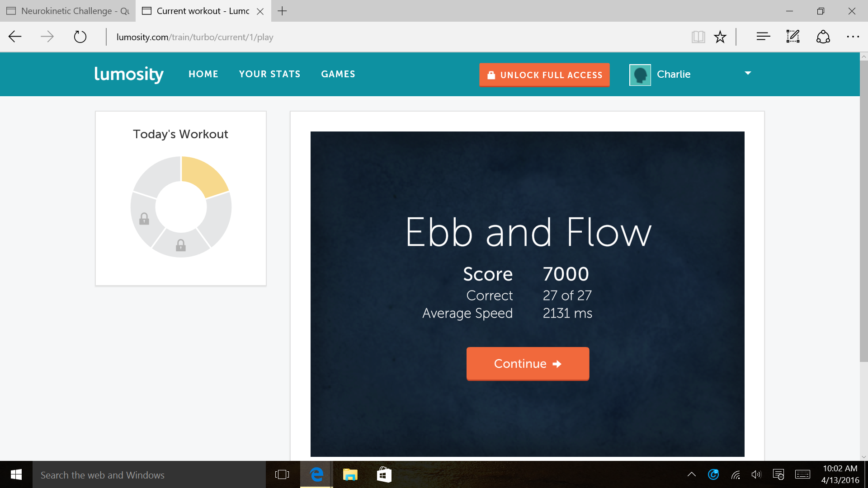Switch to Neurokinetic Challenge tab

[68, 11]
